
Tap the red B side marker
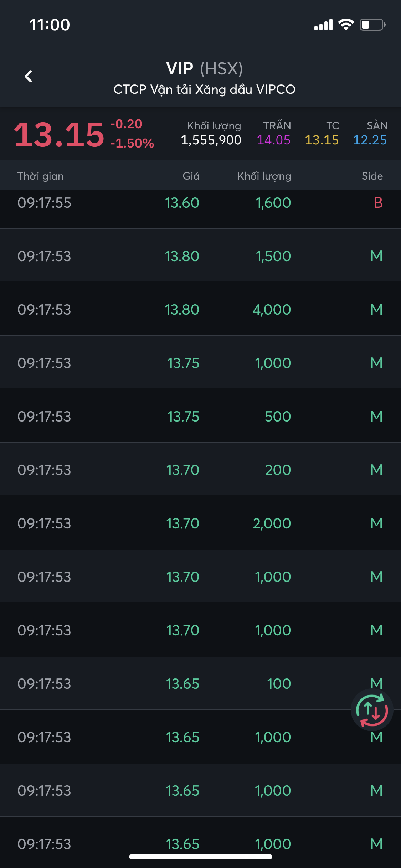click(378, 203)
